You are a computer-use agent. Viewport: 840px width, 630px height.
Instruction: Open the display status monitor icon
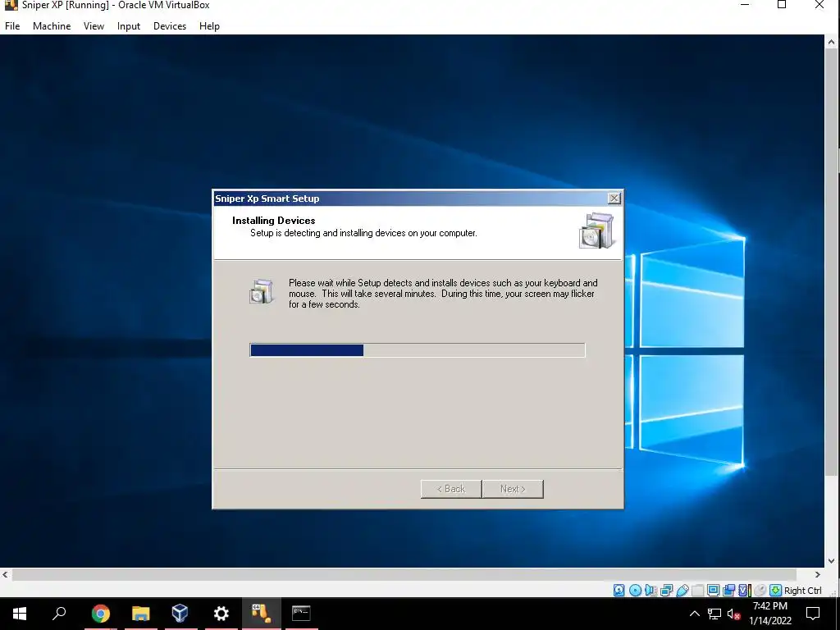[x=713, y=591]
